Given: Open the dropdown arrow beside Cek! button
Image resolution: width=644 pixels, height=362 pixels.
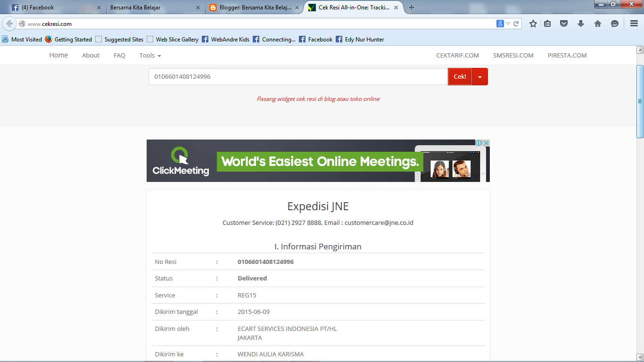Looking at the screenshot, I should [480, 76].
